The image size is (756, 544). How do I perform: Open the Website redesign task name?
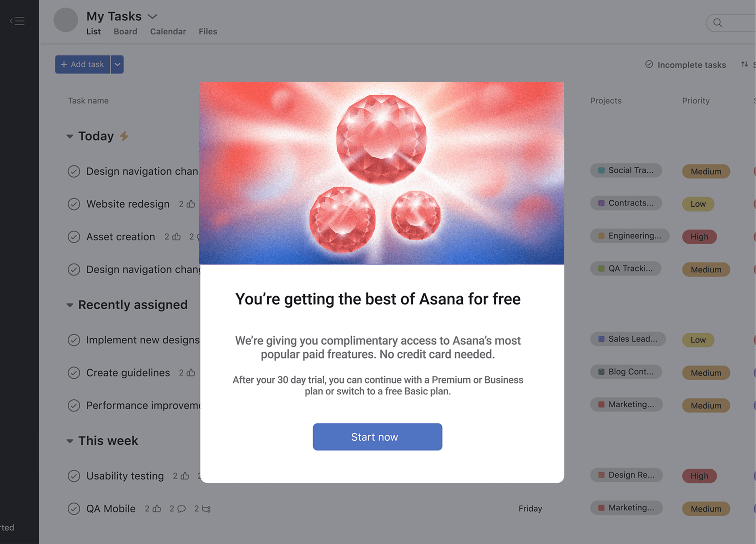click(x=128, y=204)
